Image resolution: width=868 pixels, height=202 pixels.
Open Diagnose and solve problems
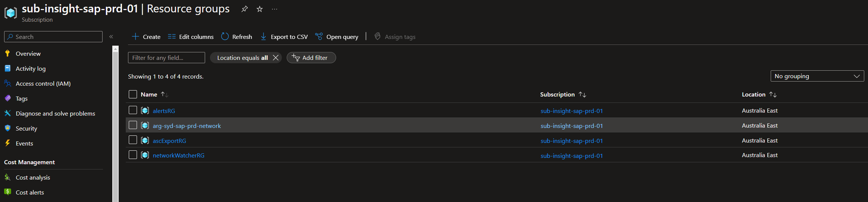(55, 113)
